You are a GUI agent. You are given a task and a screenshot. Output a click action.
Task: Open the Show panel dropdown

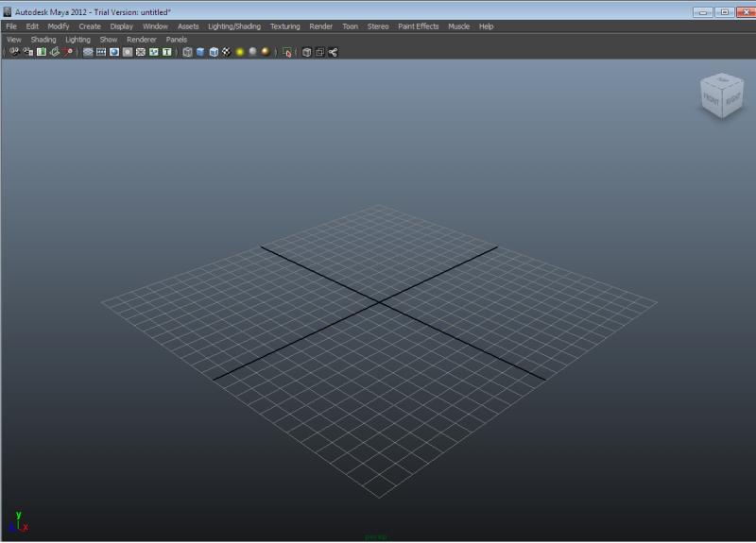click(x=109, y=40)
